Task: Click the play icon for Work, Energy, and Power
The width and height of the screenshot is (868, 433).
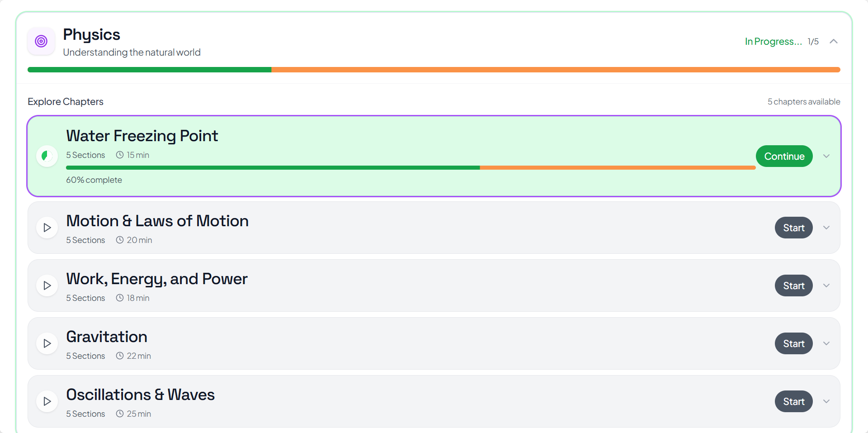Action: click(x=47, y=285)
